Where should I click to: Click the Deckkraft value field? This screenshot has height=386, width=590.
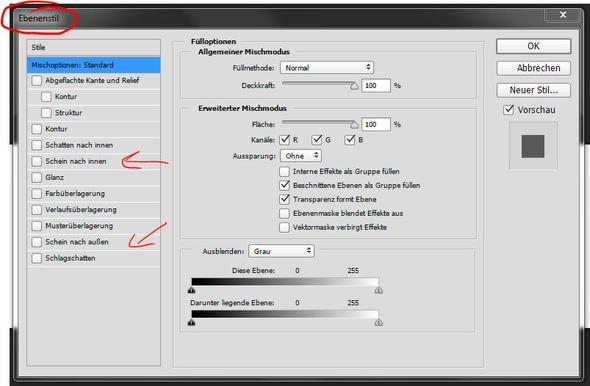pyautogui.click(x=376, y=85)
